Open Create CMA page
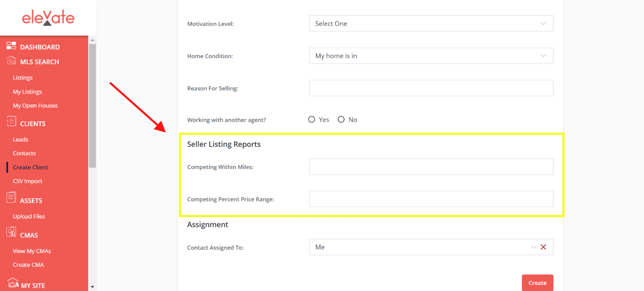This screenshot has width=644, height=291. click(28, 265)
